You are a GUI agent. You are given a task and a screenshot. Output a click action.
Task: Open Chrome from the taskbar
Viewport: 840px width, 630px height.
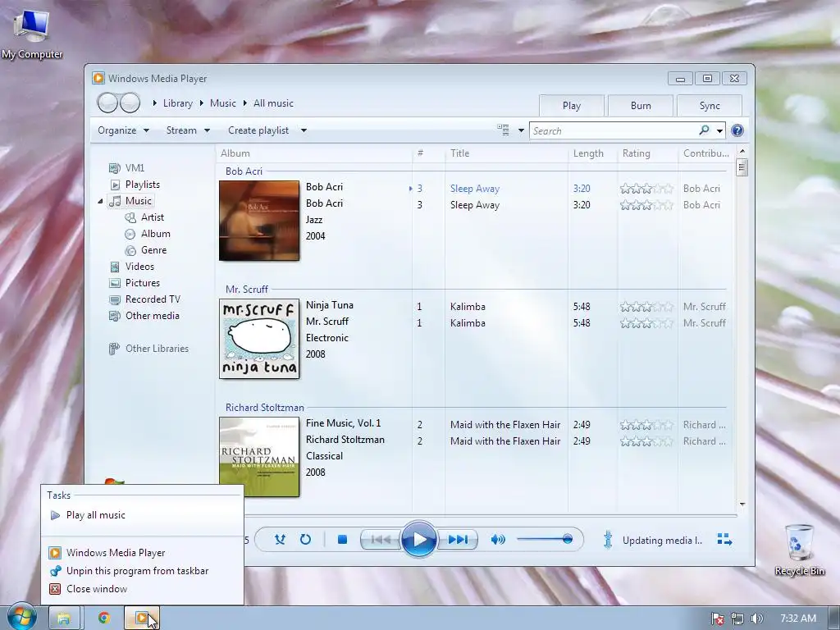pyautogui.click(x=104, y=618)
